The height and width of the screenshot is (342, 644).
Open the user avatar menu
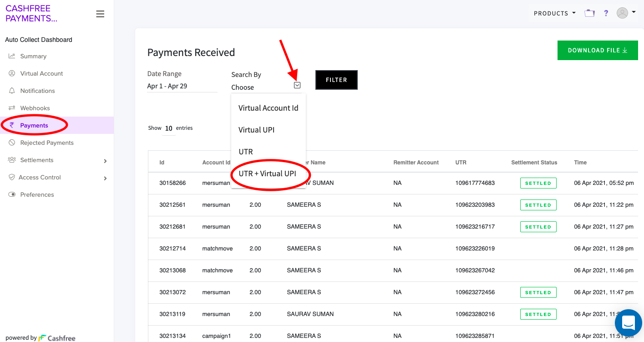(622, 13)
